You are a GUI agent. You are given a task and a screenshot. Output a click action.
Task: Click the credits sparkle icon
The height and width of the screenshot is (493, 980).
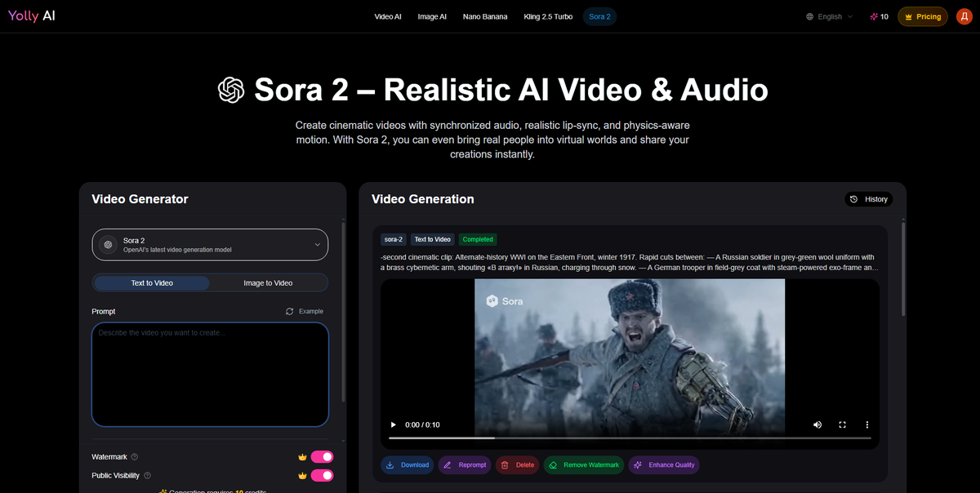click(x=874, y=16)
